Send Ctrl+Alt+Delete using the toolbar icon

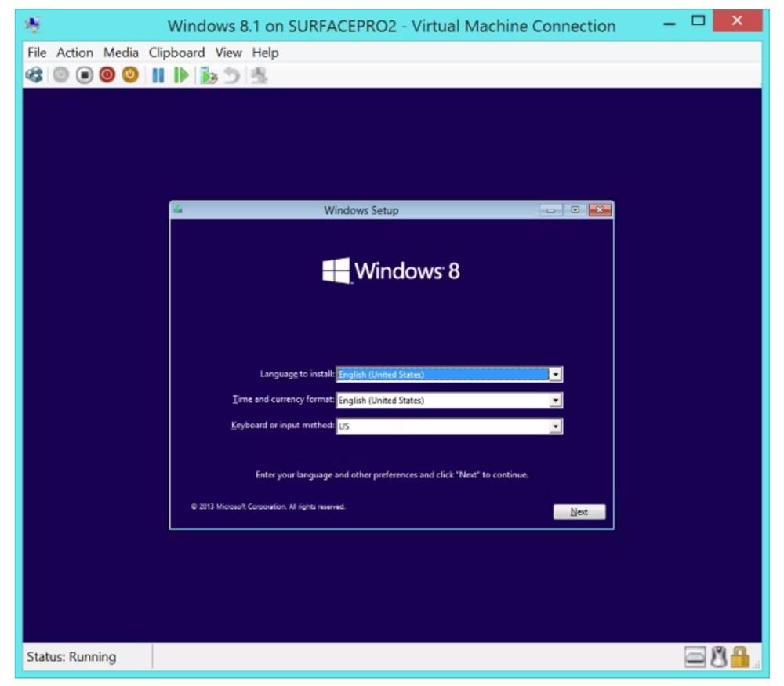point(34,75)
